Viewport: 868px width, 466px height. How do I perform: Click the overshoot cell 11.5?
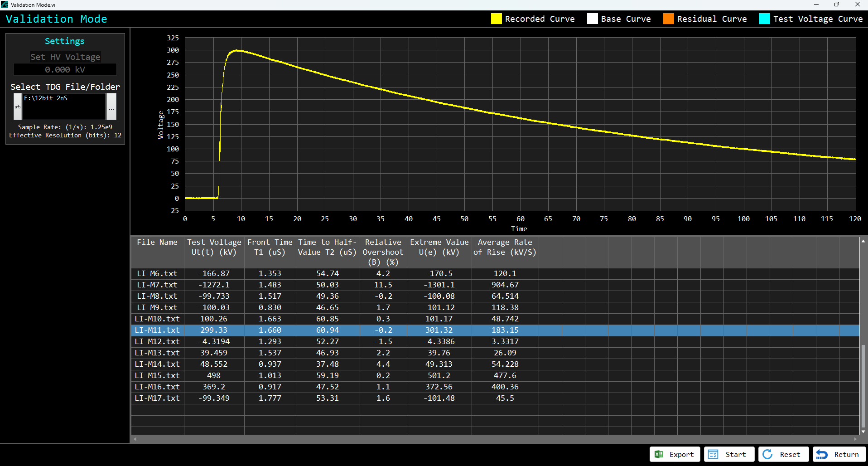(383, 285)
